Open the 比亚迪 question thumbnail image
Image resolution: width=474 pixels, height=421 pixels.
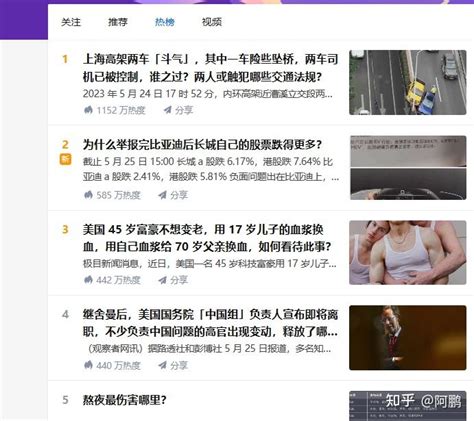click(408, 168)
